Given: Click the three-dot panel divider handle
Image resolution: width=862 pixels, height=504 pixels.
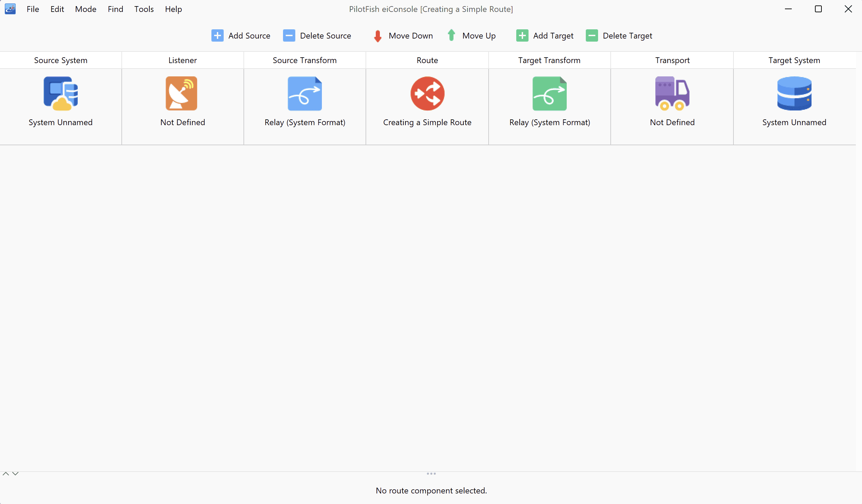Looking at the screenshot, I should click(x=431, y=474).
